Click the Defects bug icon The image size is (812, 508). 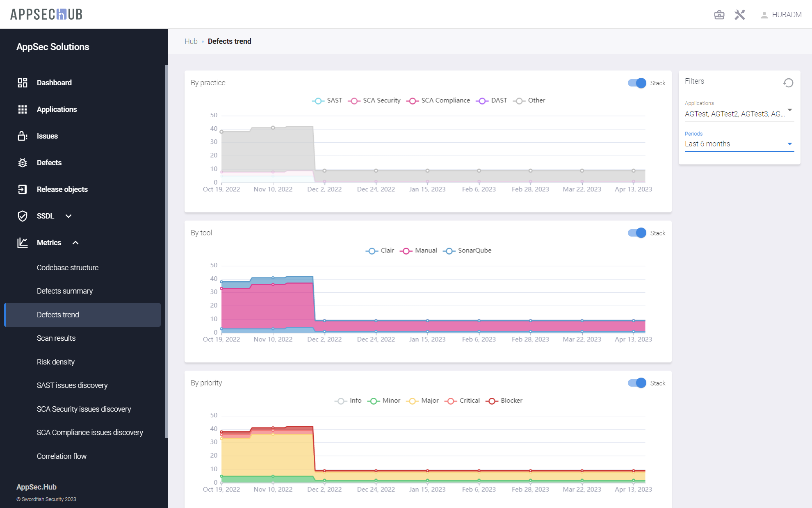point(23,163)
